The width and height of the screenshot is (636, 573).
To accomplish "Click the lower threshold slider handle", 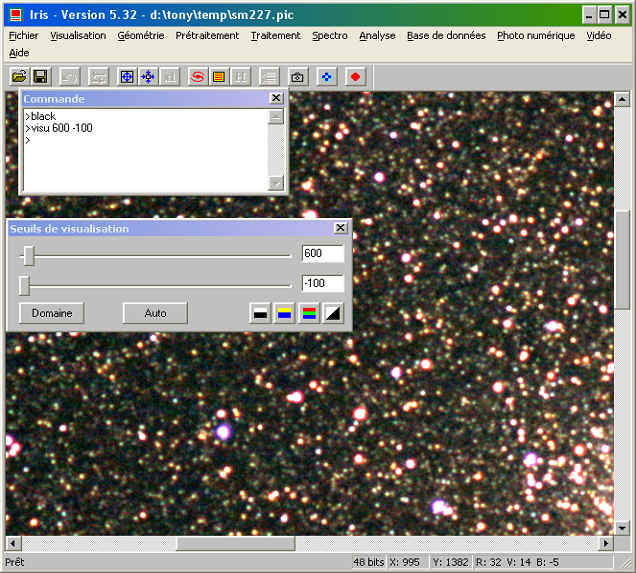I will point(24,285).
